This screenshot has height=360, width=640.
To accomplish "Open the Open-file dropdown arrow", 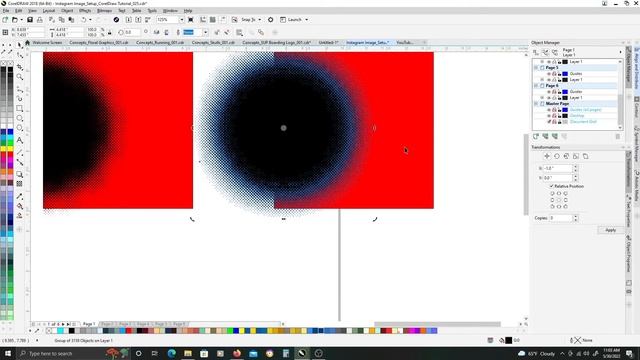I will [x=21, y=20].
